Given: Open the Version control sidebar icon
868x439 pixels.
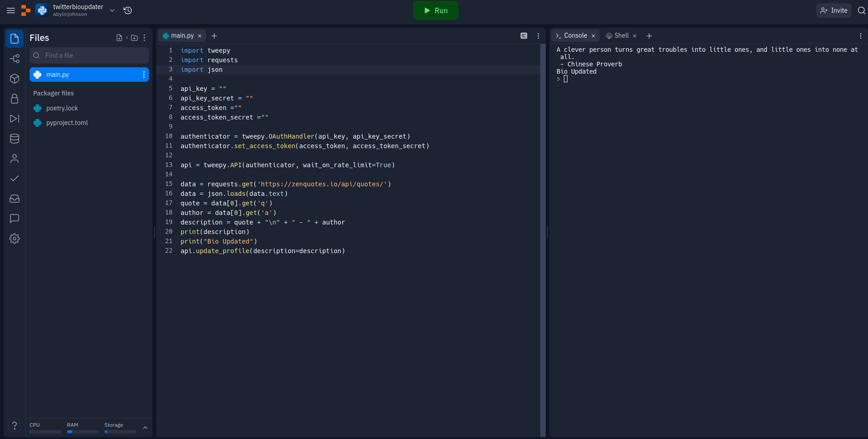Looking at the screenshot, I should (x=15, y=59).
